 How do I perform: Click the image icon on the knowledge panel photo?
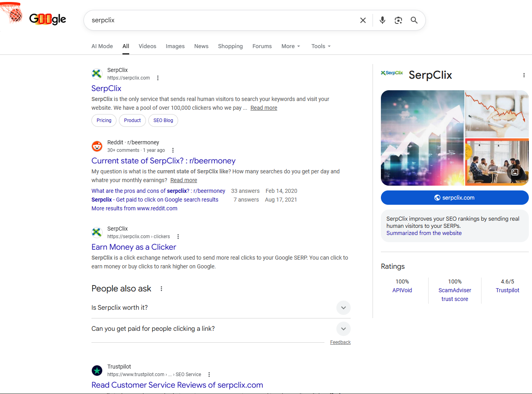point(515,172)
